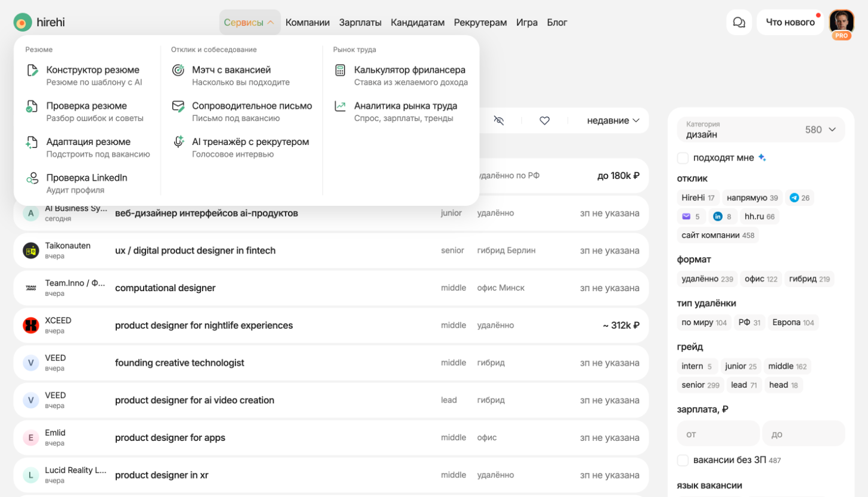Click the Адаптация резюме sparkle icon
Screen dimensions: 868x497
[x=32, y=143]
